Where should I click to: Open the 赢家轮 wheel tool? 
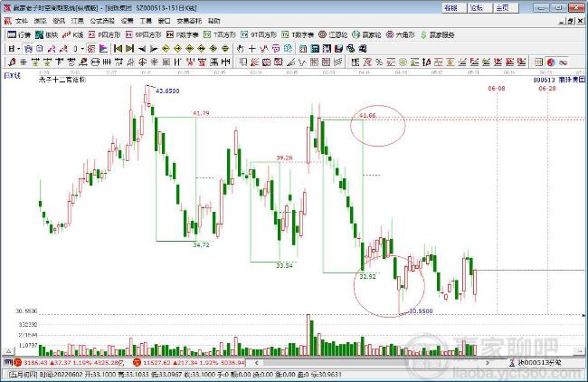366,35
